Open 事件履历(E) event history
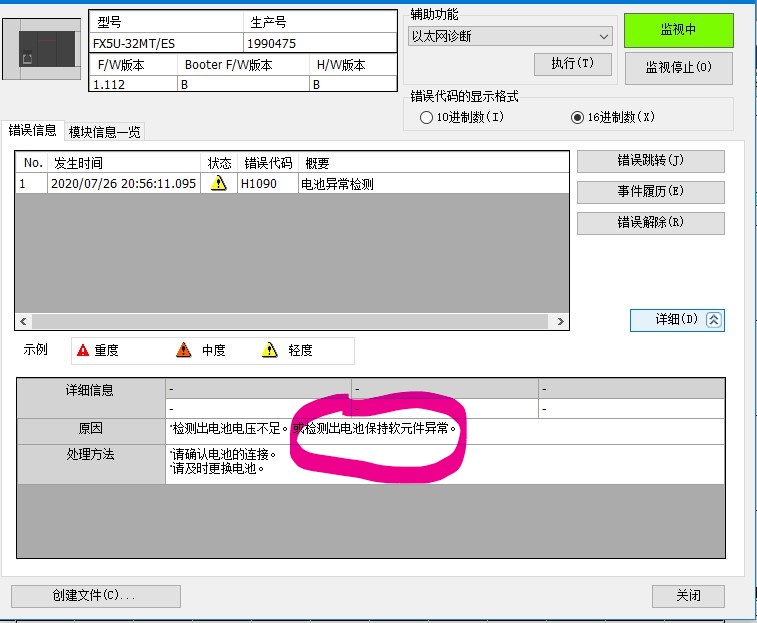Image resolution: width=757 pixels, height=623 pixels. coord(650,192)
